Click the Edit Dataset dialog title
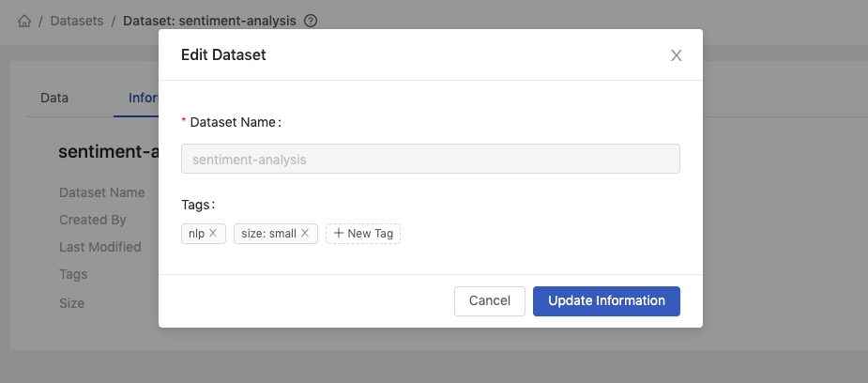This screenshot has height=383, width=868. pyautogui.click(x=223, y=54)
